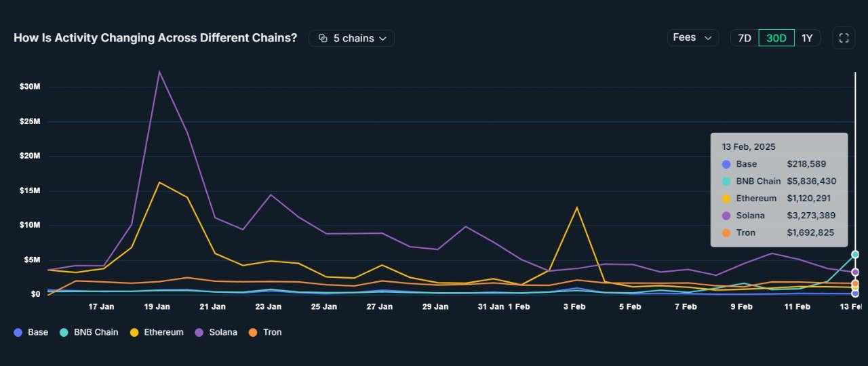Switch to the 1Y time range
The image size is (868, 366).
[807, 39]
